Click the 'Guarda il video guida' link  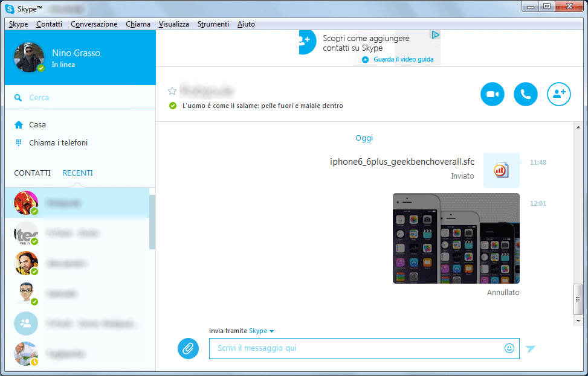click(x=404, y=60)
